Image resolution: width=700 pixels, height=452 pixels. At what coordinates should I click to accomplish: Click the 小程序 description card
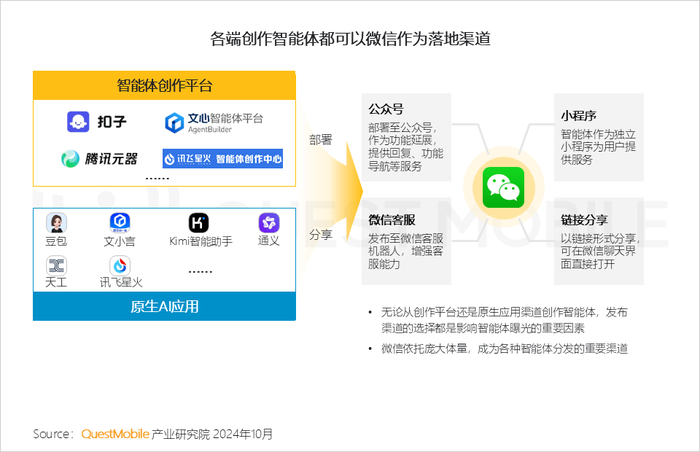pos(599,137)
